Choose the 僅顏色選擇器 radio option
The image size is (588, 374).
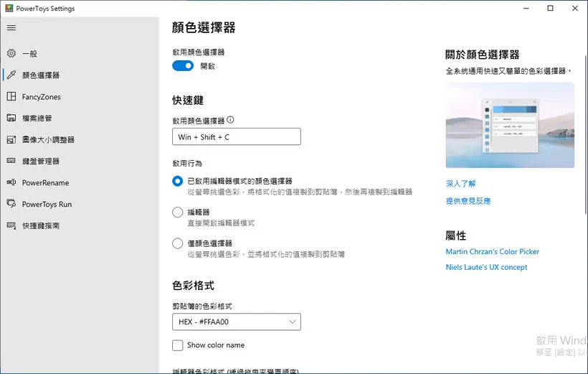coord(177,243)
